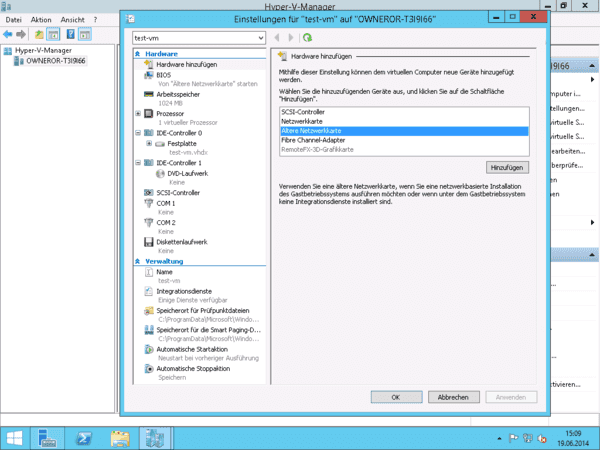The height and width of the screenshot is (450, 600).
Task: Open the test-vm virtual machine dropdown
Action: [261, 38]
